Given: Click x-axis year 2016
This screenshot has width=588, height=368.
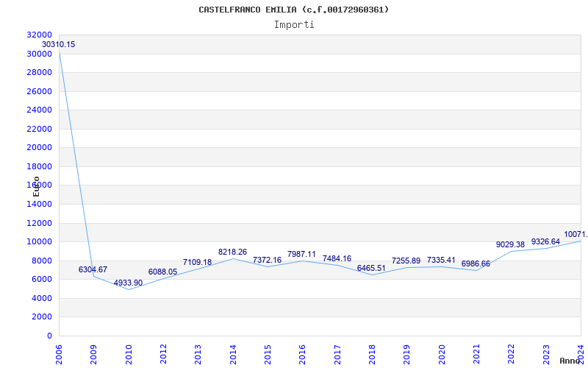Looking at the screenshot, I should point(303,354).
